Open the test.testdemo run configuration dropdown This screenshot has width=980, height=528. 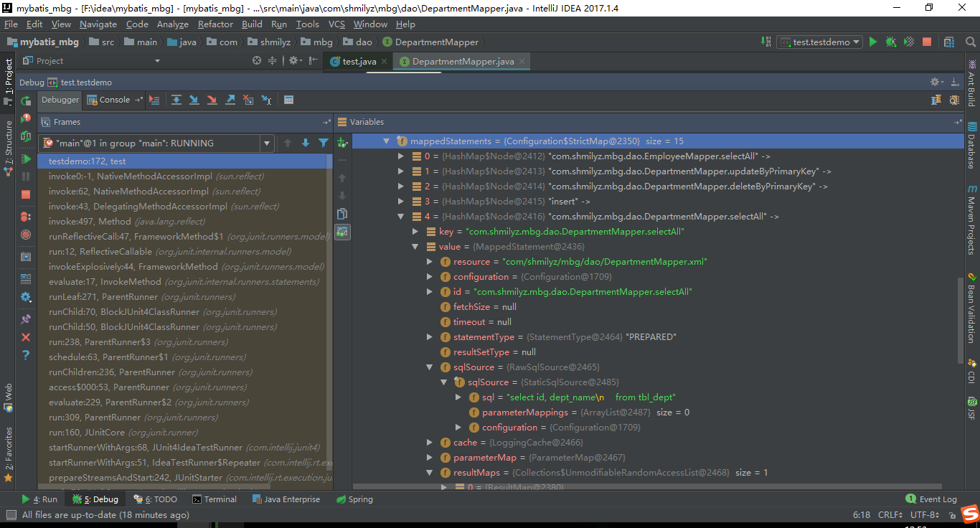pyautogui.click(x=821, y=42)
